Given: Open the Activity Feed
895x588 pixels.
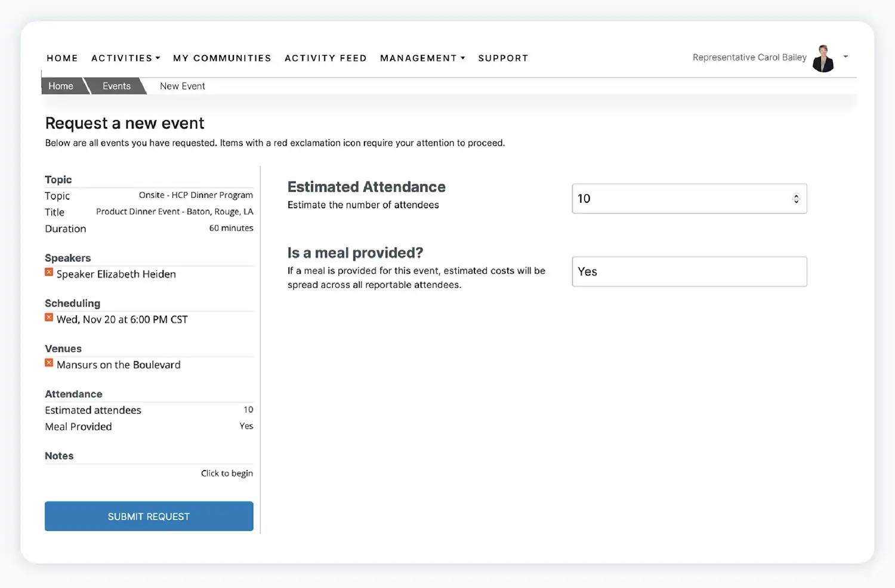Looking at the screenshot, I should pyautogui.click(x=325, y=58).
